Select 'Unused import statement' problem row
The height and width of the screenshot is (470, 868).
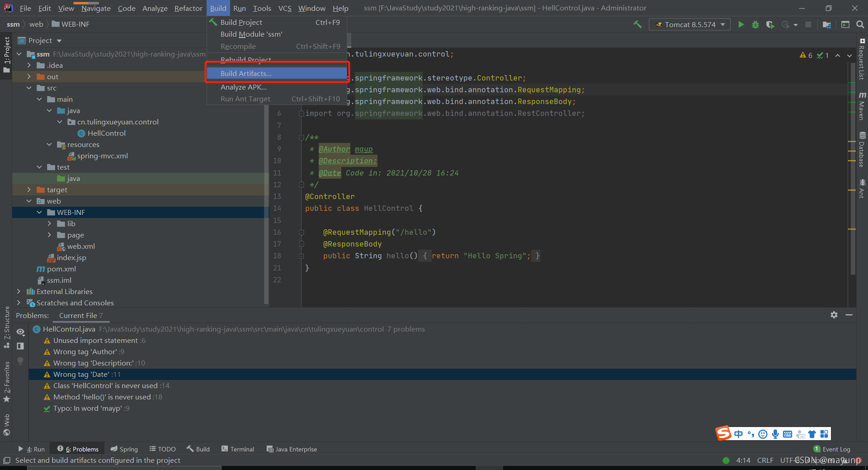[x=442, y=340]
